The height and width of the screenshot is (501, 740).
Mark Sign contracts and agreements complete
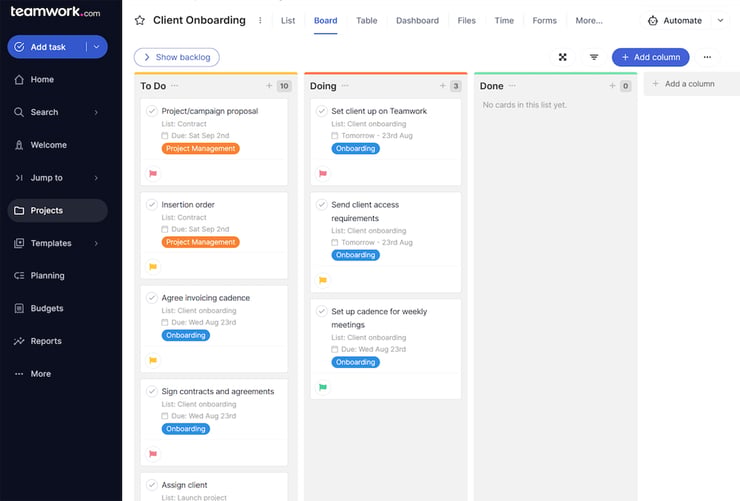[x=151, y=391]
